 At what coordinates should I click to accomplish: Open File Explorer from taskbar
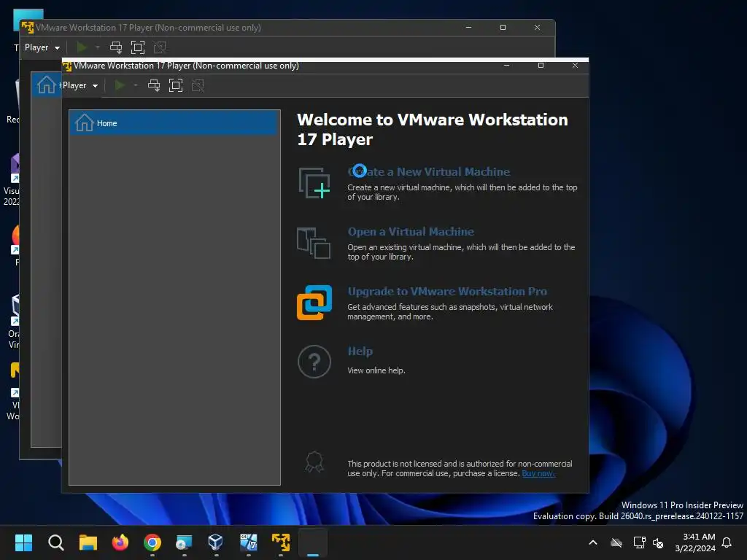click(x=88, y=542)
